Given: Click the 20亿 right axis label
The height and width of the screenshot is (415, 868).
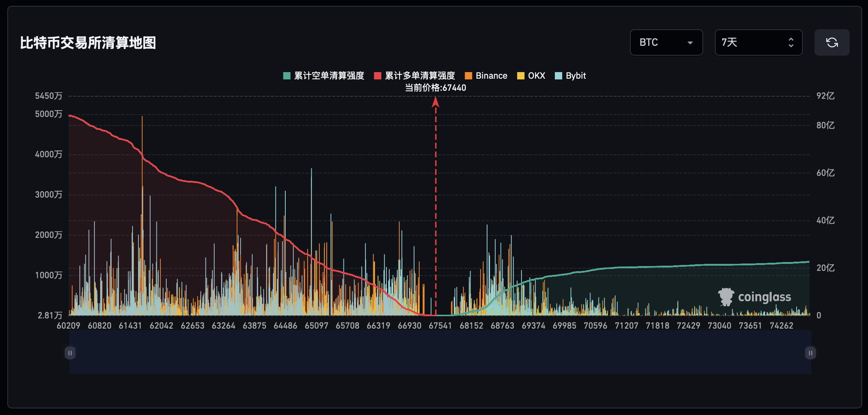Looking at the screenshot, I should (x=826, y=268).
